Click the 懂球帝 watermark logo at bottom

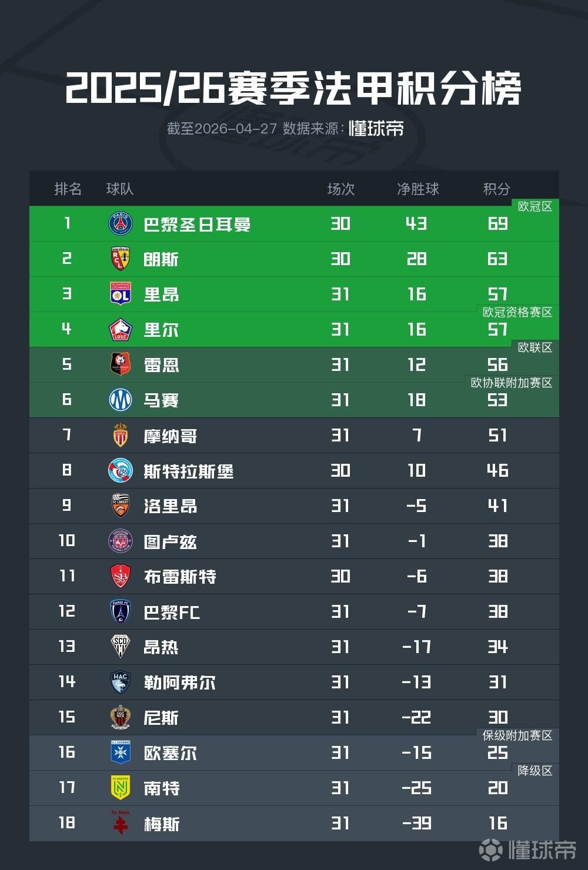coord(527,849)
